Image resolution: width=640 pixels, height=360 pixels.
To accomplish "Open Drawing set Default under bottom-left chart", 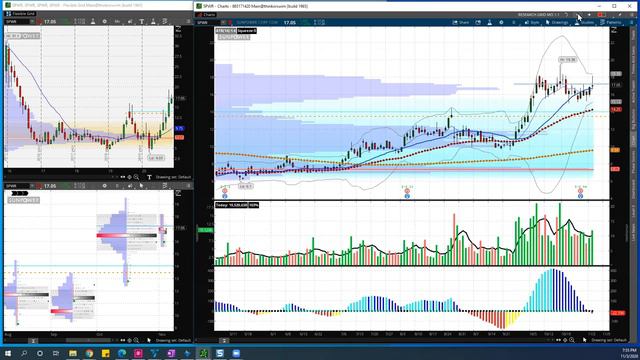I will pyautogui.click(x=174, y=340).
